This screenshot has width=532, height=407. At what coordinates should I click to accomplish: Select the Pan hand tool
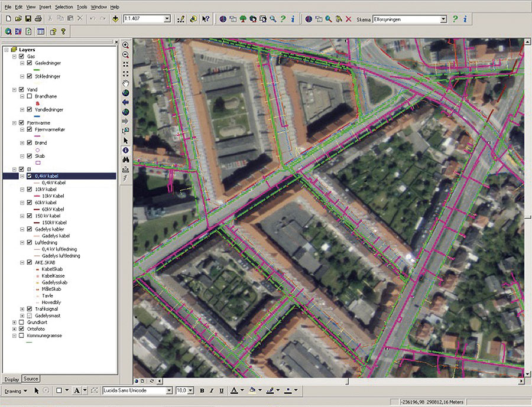(125, 83)
